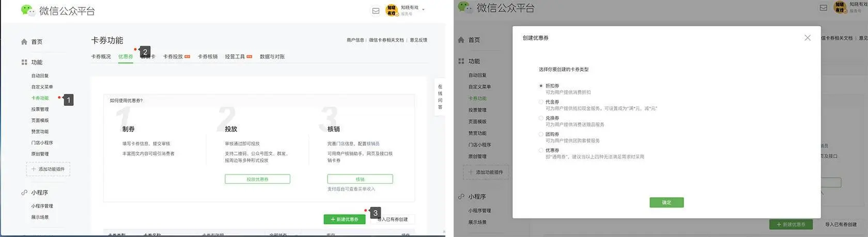
Task: Expand the account dropdown arrow beside 知晓有戏
Action: click(x=423, y=9)
